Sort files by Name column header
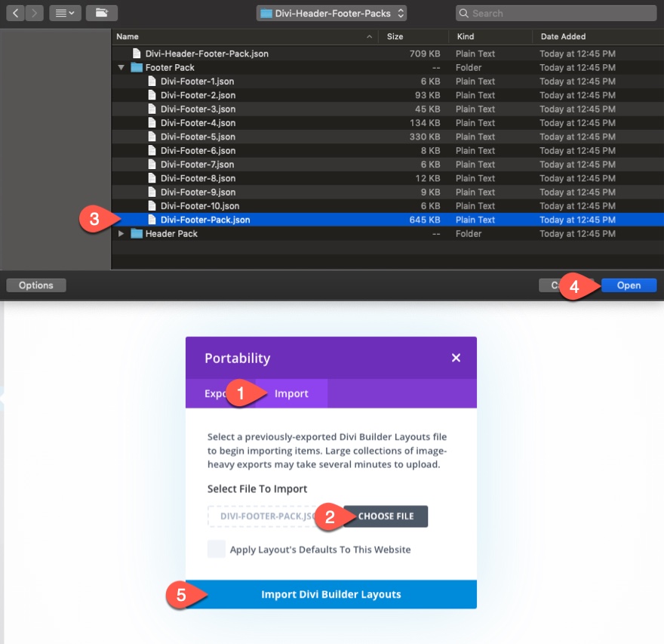 pyautogui.click(x=244, y=36)
